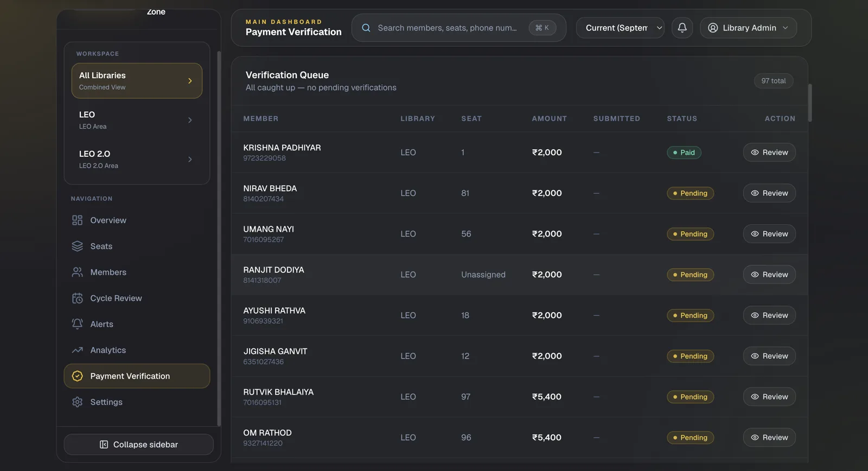Open Overview from the navigation
This screenshot has width=868, height=471.
(137, 220)
